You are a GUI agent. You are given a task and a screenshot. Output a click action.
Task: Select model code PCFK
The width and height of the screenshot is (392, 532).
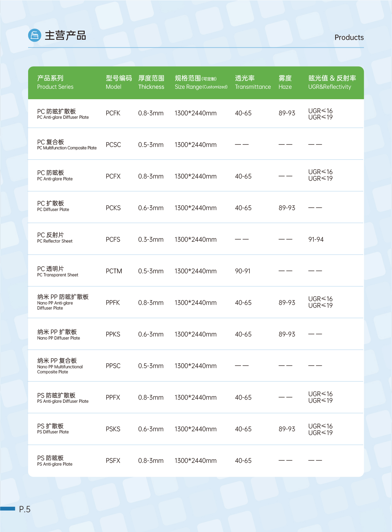(113, 113)
